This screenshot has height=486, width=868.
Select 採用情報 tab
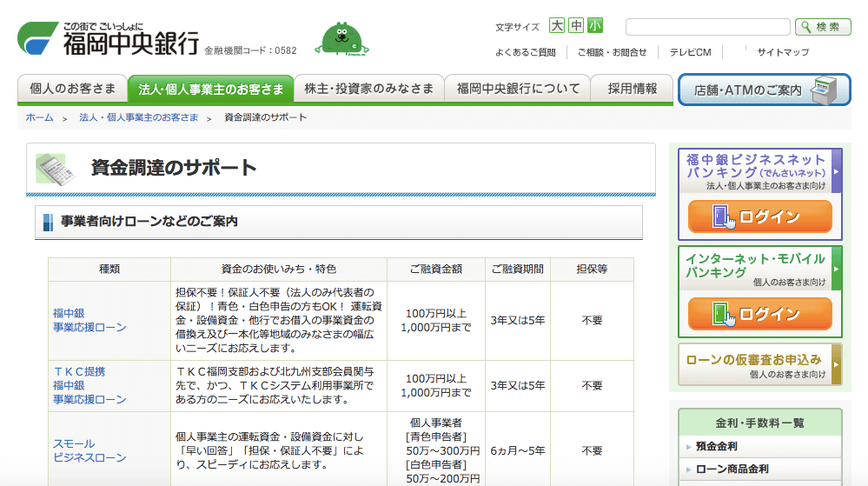633,89
